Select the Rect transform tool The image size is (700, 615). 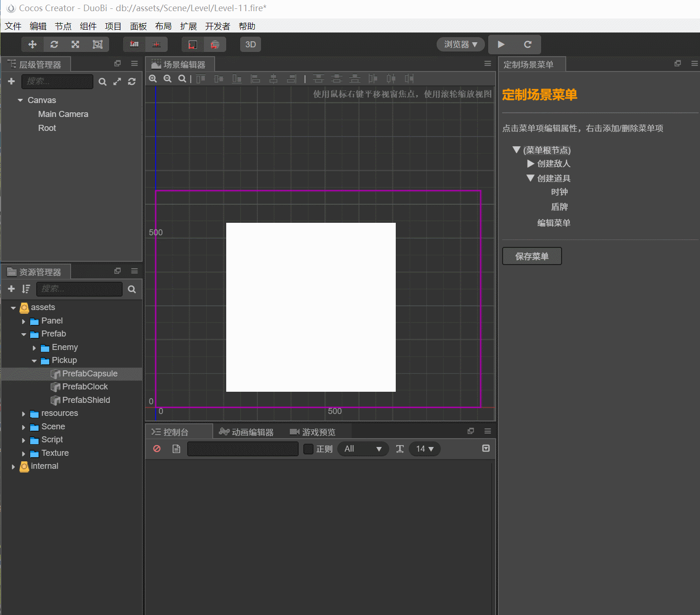point(98,45)
